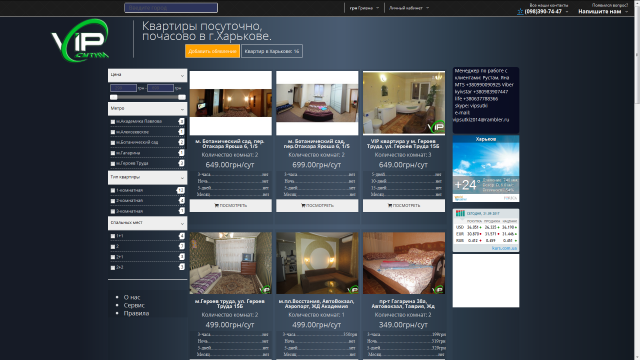The image size is (640, 360).
Task: Open photo of пр-т Гагарина 38в listing
Action: [404, 263]
